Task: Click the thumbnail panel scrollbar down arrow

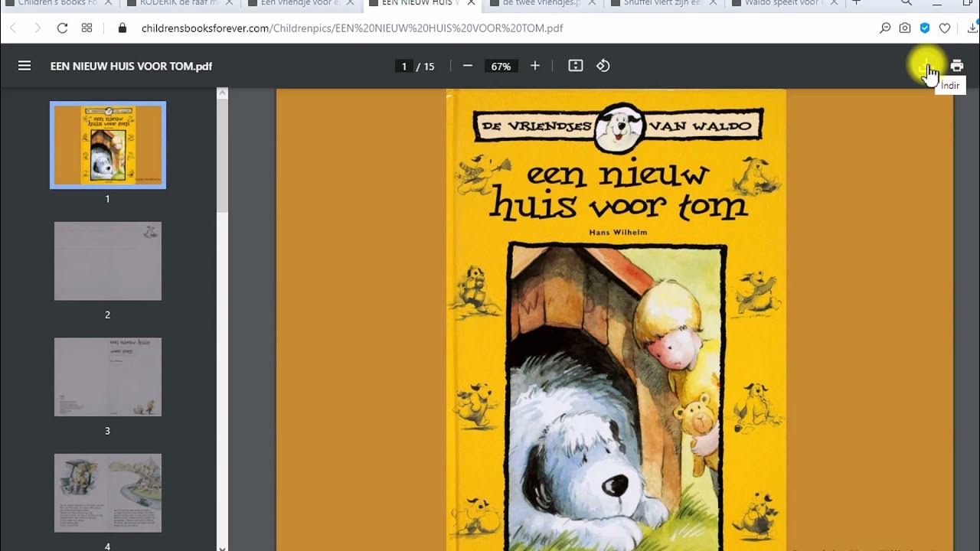Action: (x=223, y=546)
